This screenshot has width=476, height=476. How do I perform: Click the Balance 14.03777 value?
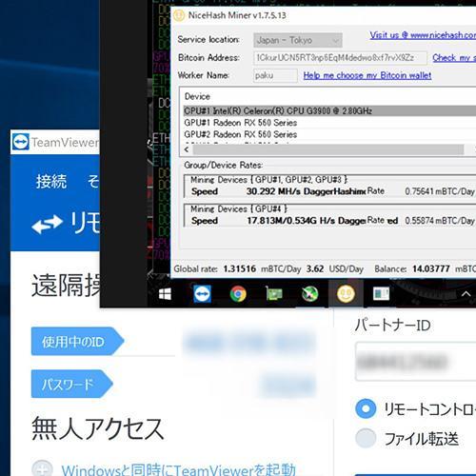431,268
